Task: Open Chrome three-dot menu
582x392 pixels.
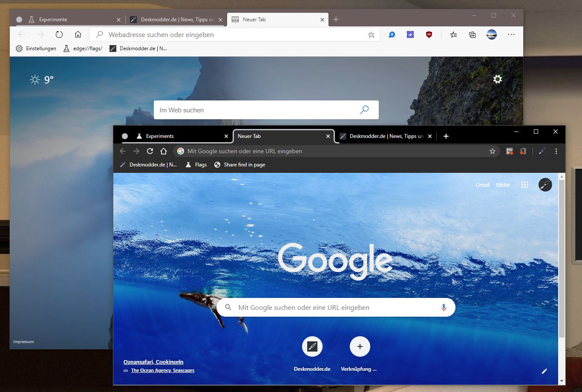Action: tap(556, 151)
